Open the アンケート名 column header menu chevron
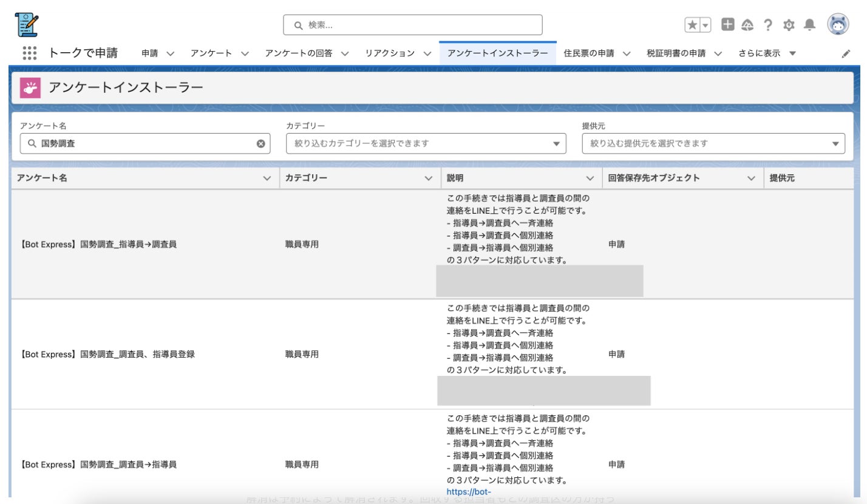This screenshot has height=504, width=867. pyautogui.click(x=267, y=179)
